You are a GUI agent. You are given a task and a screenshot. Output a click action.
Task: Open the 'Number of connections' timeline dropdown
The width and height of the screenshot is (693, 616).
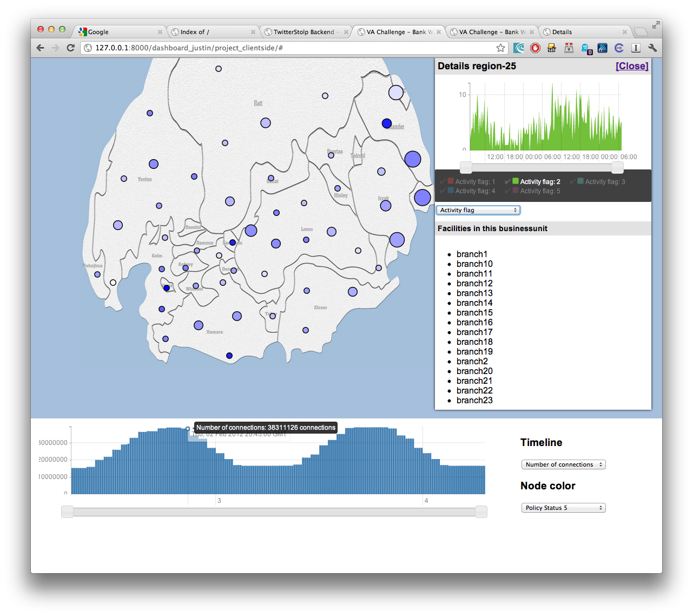pos(563,464)
